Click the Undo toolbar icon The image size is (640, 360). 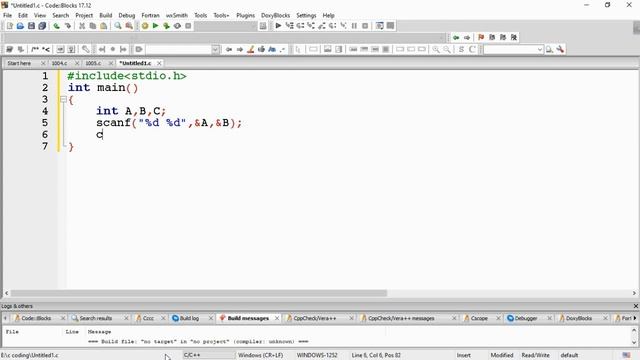pos(56,26)
